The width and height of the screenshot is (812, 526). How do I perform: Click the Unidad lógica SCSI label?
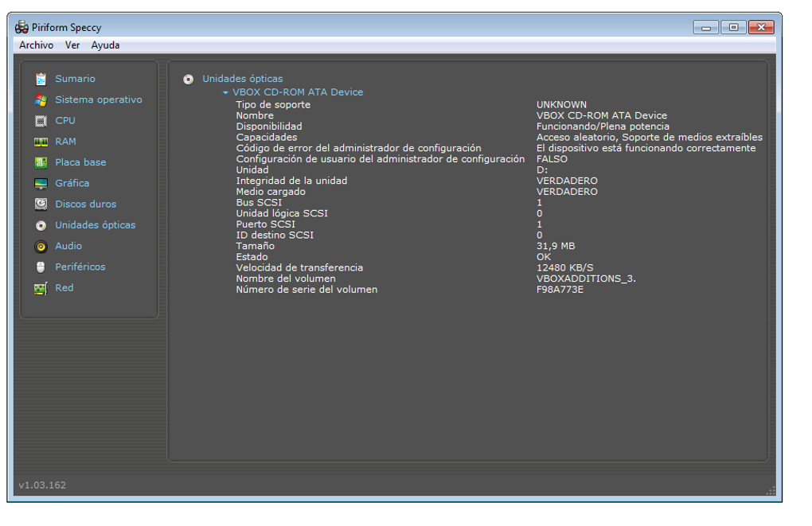282,213
